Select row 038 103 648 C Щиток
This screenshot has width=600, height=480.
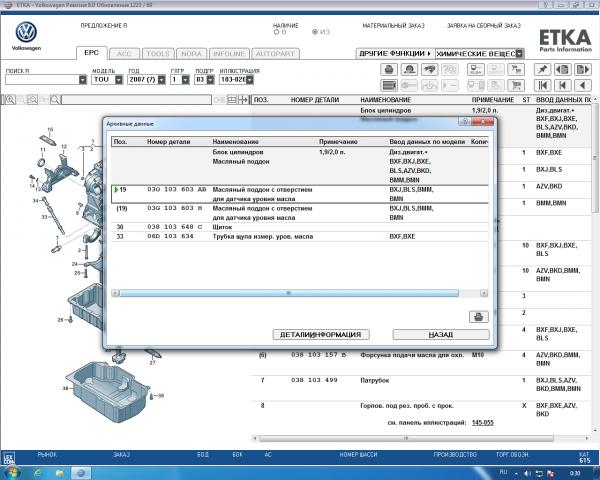tap(300, 227)
